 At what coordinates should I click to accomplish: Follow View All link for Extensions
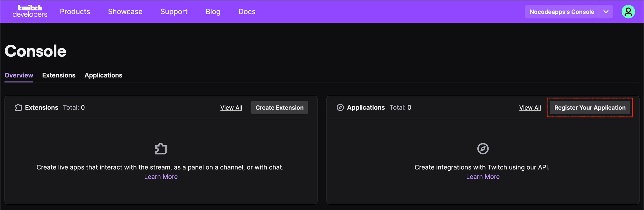231,108
